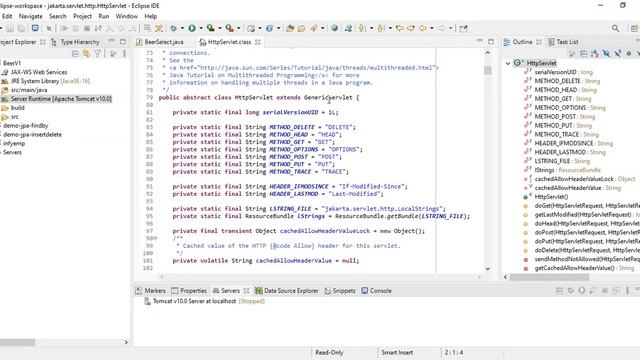640x360 pixels.
Task: Click the External Tools run icon
Action: tap(230, 28)
